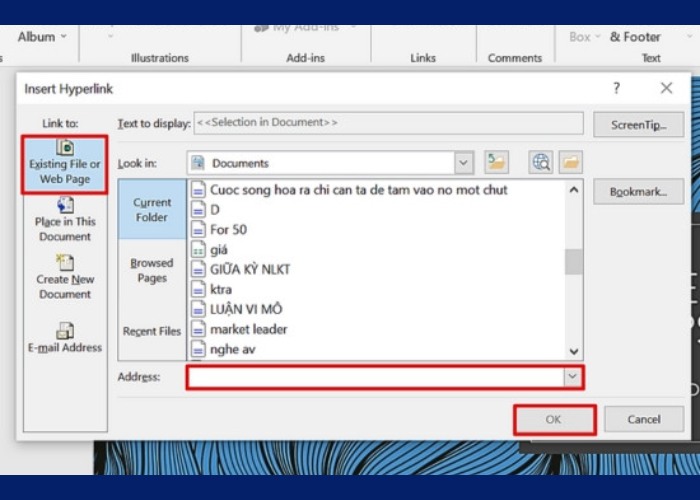
Task: Switch to the Browsed Pages tab
Action: (152, 270)
